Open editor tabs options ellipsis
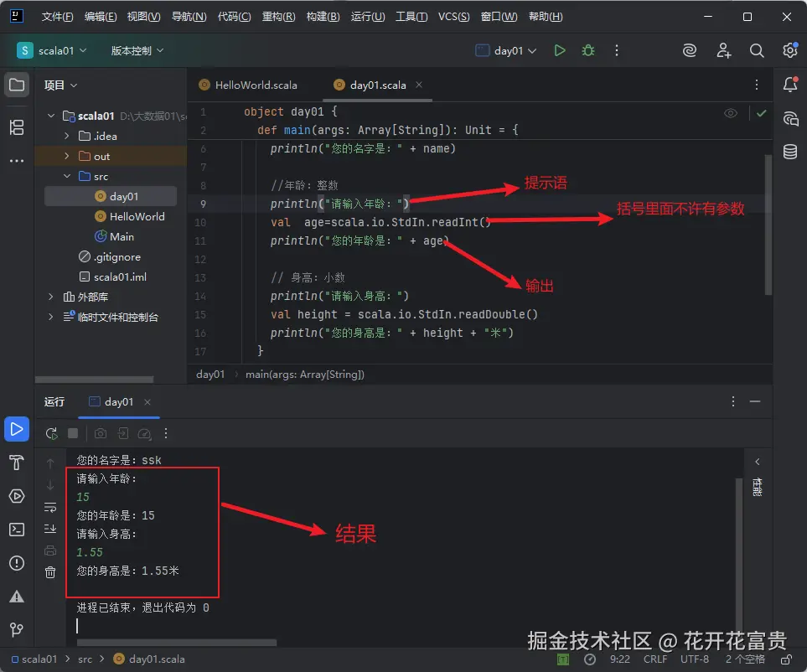807x672 pixels. (x=756, y=85)
